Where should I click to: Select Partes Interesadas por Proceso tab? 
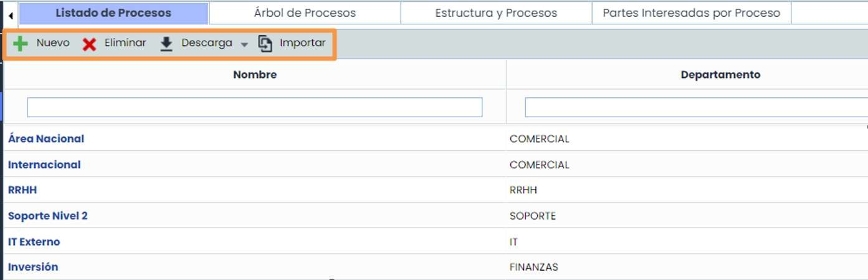pos(691,13)
